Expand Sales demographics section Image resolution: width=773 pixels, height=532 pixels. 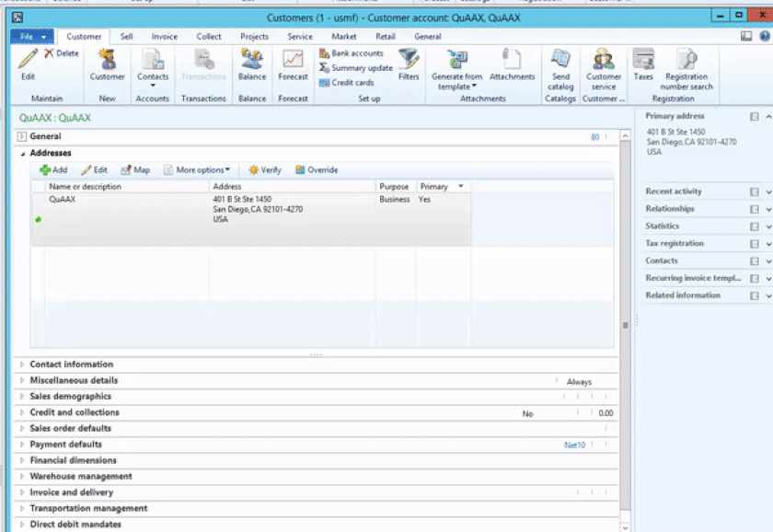[x=22, y=397]
